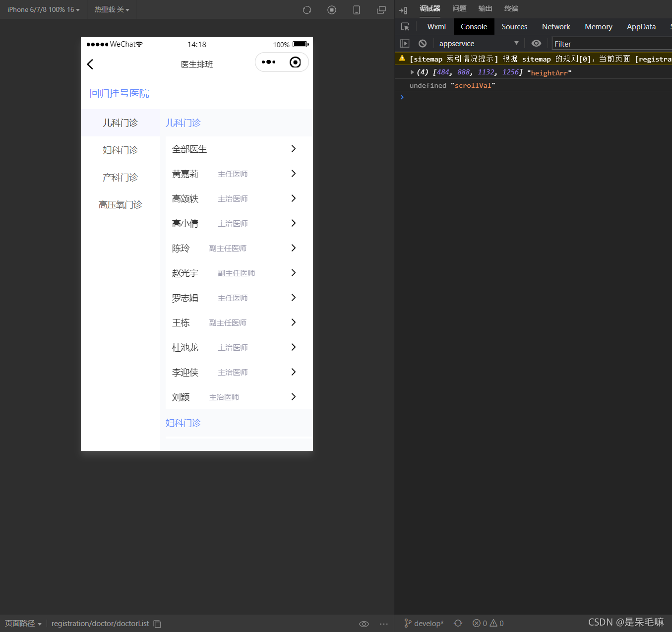This screenshot has height=632, width=672.
Task: Click the chevron for 高颂轶
Action: (294, 198)
